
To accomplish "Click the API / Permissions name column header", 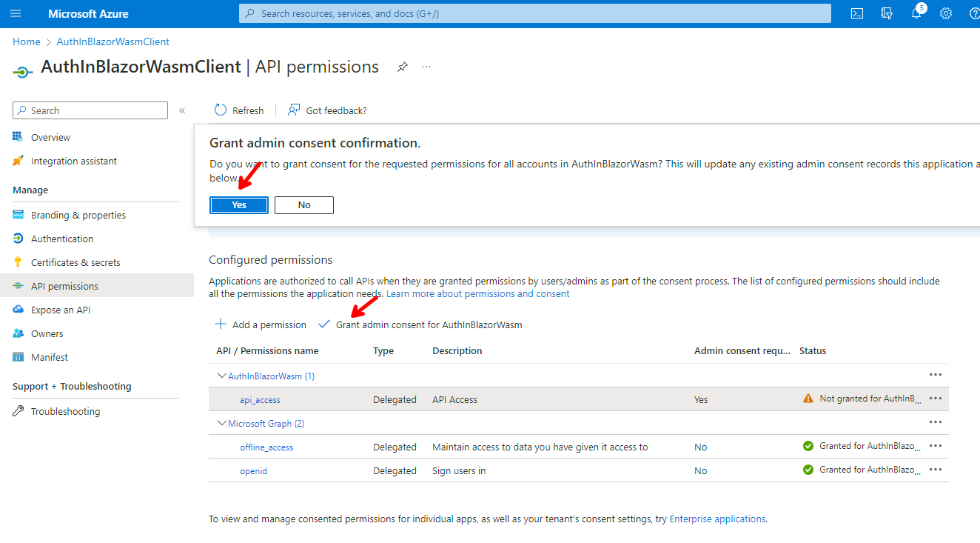I will (267, 350).
